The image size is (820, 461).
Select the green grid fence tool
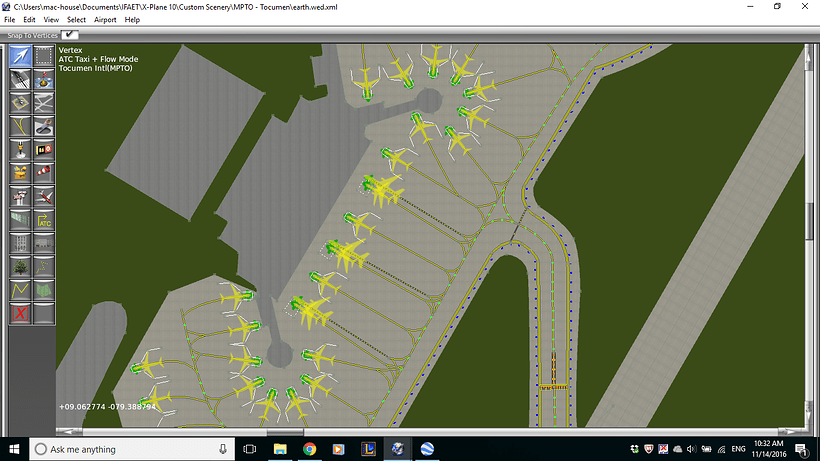click(20, 220)
